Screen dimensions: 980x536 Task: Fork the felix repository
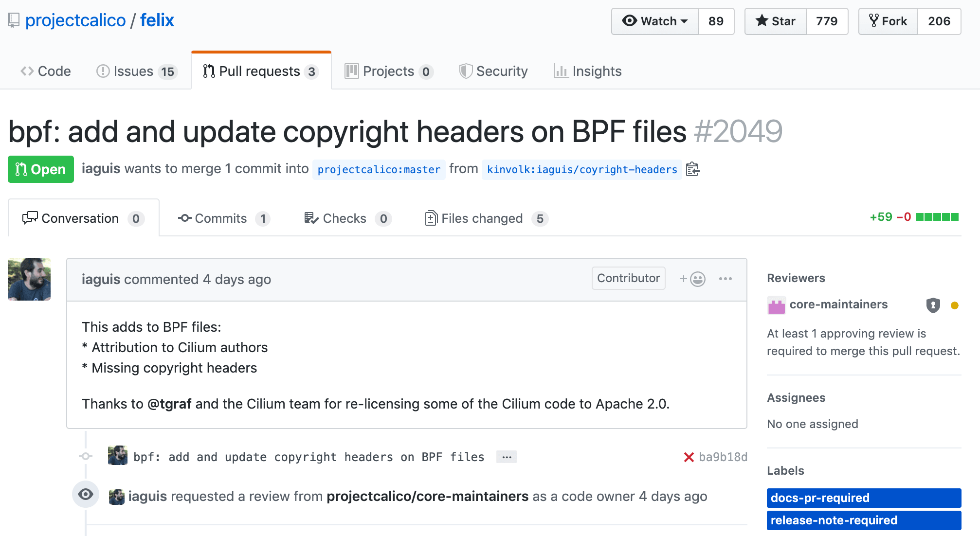point(888,21)
